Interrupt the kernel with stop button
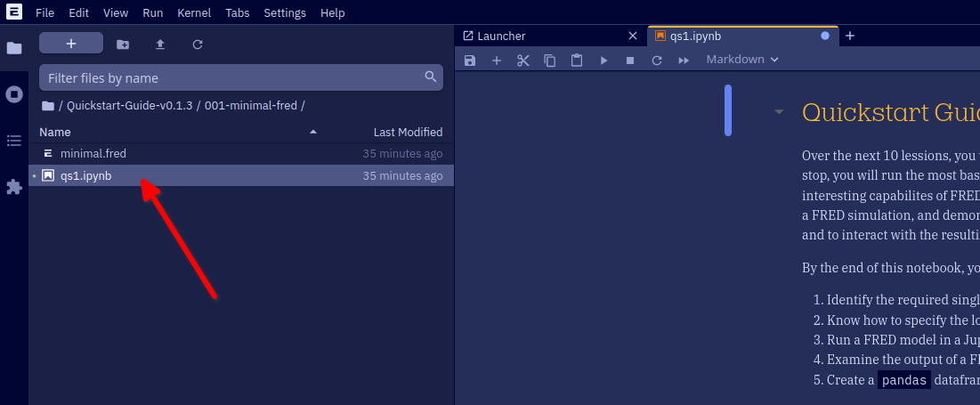 [x=630, y=60]
